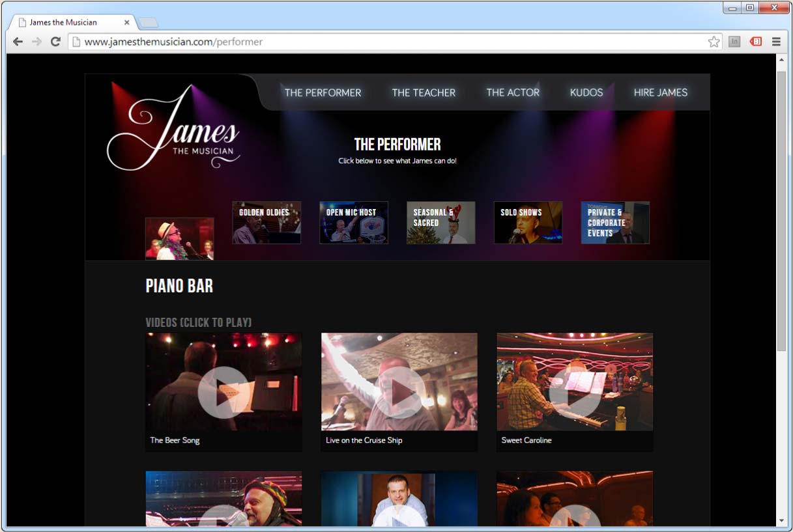The height and width of the screenshot is (532, 793).
Task: Open second-row video on the right with orange lighting
Action: [x=575, y=499]
